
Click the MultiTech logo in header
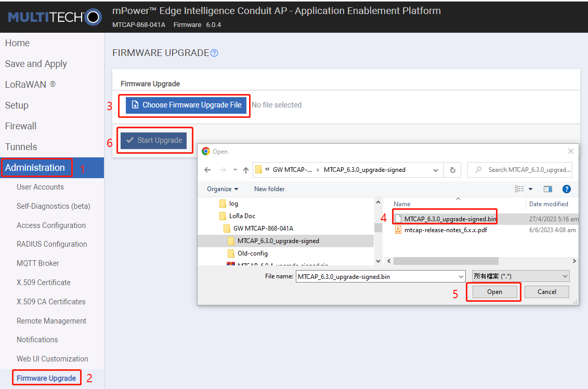point(55,17)
